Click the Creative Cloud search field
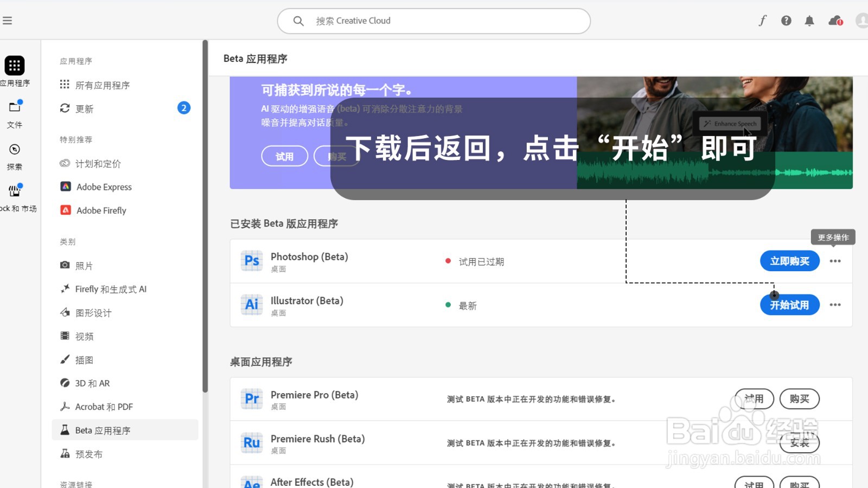Image resolution: width=868 pixels, height=488 pixels. pos(433,21)
